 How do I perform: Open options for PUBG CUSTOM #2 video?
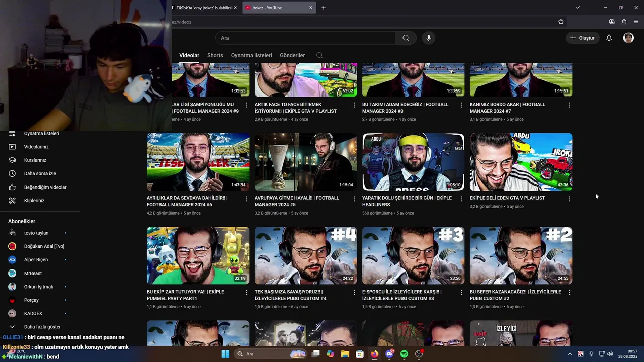[x=570, y=292]
